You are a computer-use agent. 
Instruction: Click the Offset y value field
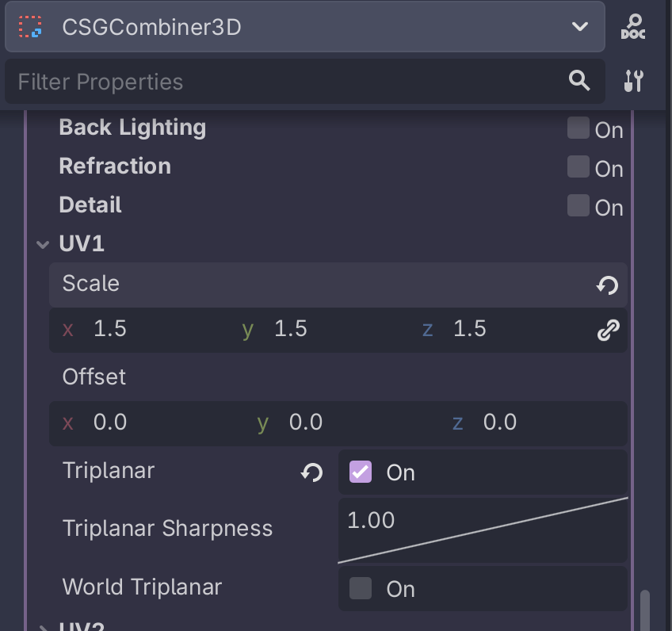(x=349, y=423)
